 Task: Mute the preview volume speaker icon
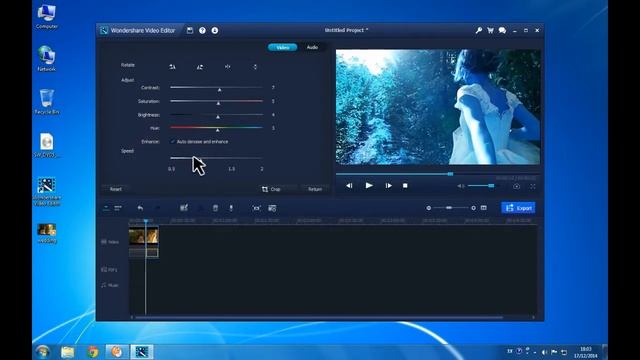(460, 186)
